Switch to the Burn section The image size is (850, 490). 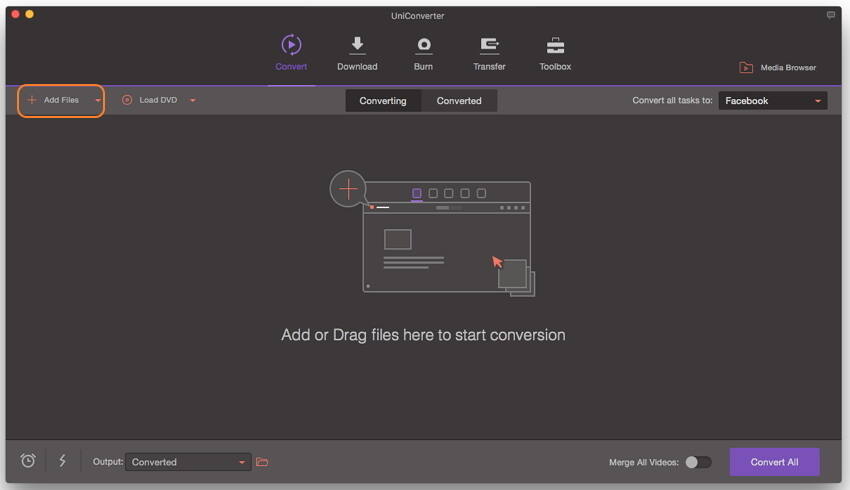click(423, 53)
